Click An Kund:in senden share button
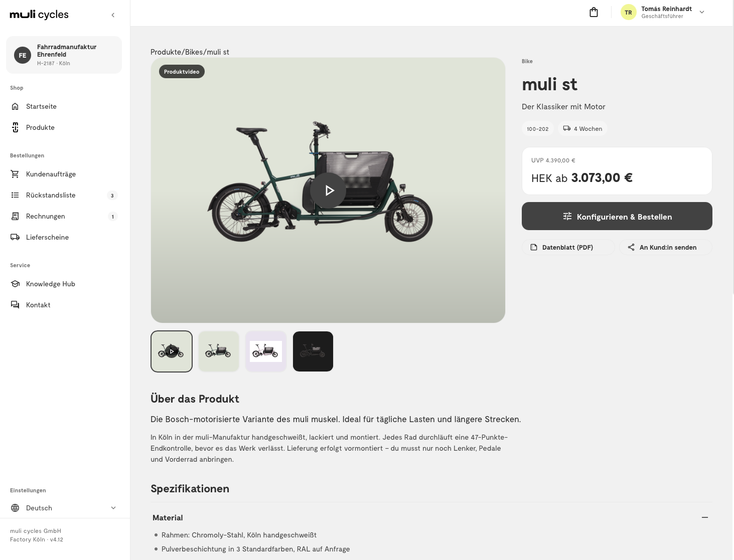734x560 pixels. 666,247
